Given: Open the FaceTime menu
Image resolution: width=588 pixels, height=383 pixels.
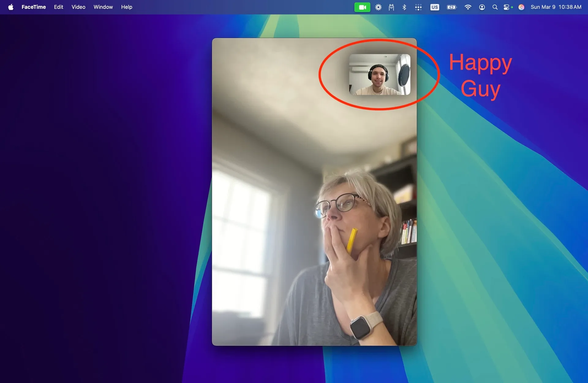Looking at the screenshot, I should (34, 7).
